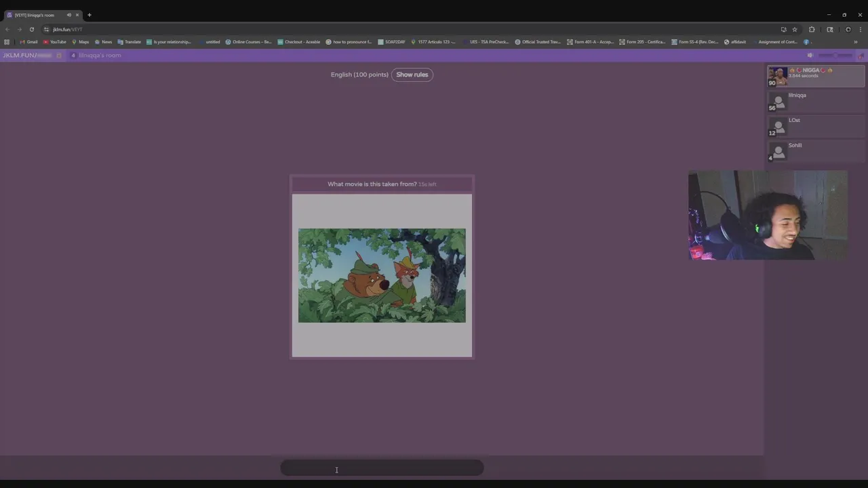The width and height of the screenshot is (868, 488).
Task: Go forward to the next page
Action: [19, 30]
